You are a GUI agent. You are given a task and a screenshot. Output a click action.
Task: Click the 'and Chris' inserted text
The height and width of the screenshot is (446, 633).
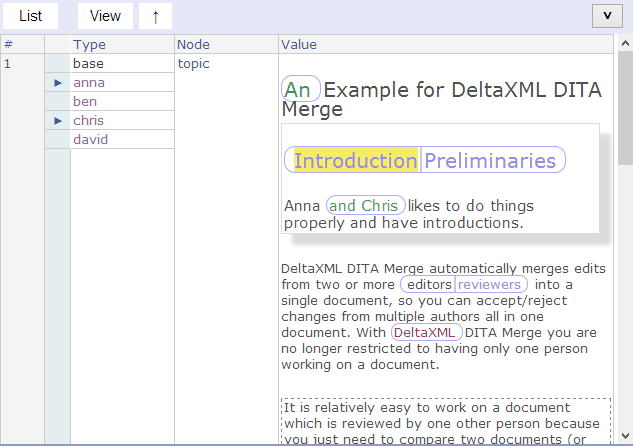[365, 205]
